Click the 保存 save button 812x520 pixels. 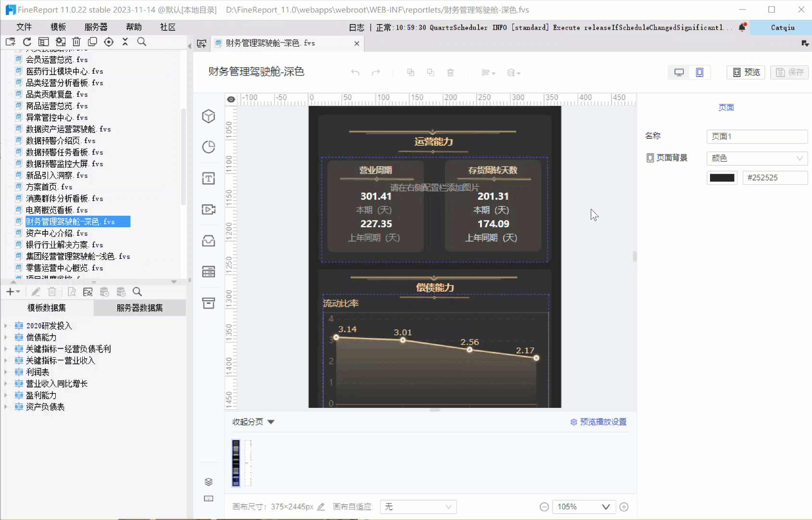click(789, 72)
